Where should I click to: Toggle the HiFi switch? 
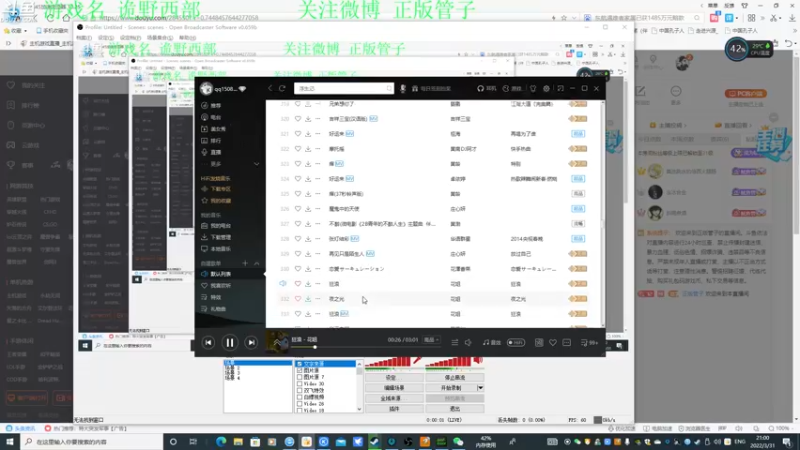(516, 343)
